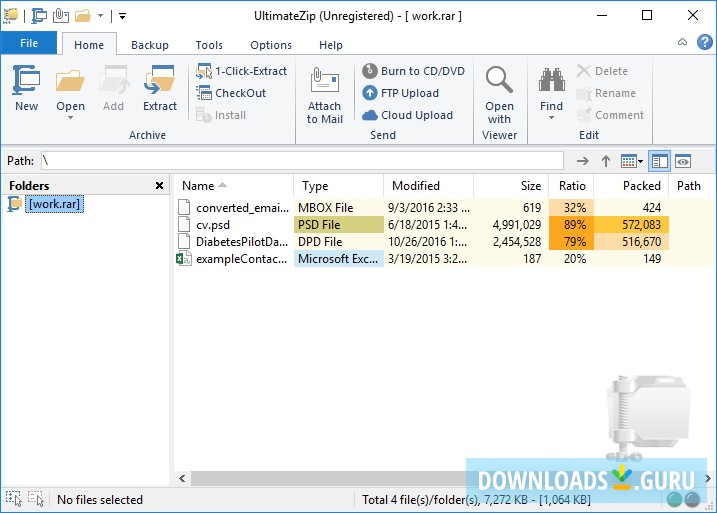
Task: Switch to the Home tab
Action: click(x=89, y=45)
